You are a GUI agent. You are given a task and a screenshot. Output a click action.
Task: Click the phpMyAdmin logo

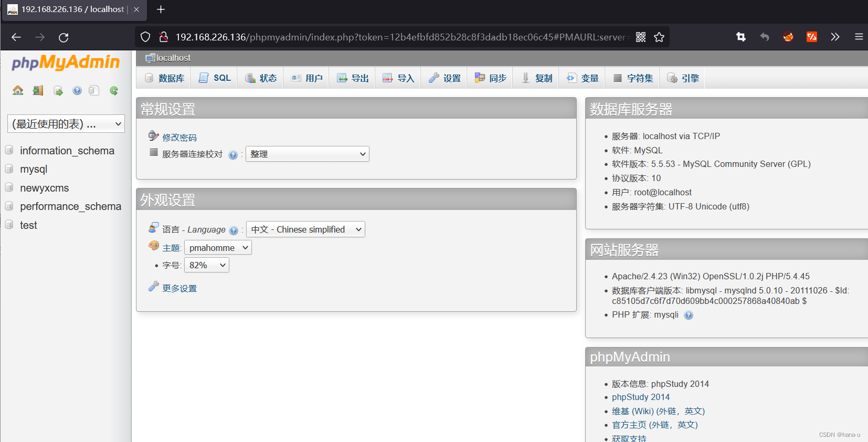pyautogui.click(x=66, y=62)
